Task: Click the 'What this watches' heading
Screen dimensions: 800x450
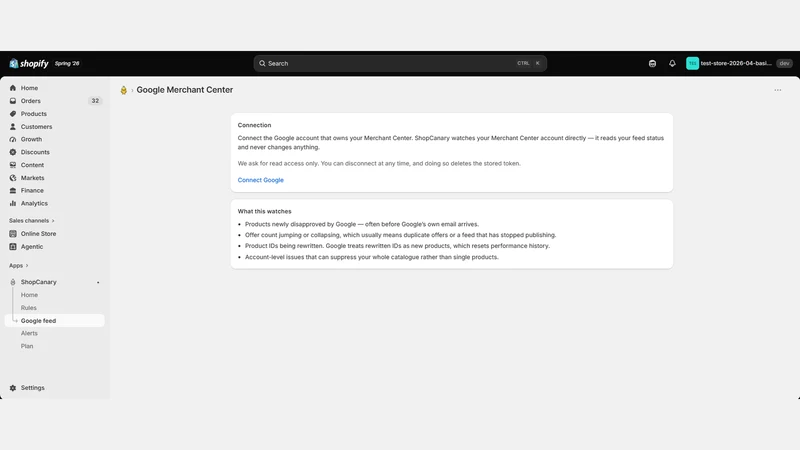Action: [x=264, y=211]
